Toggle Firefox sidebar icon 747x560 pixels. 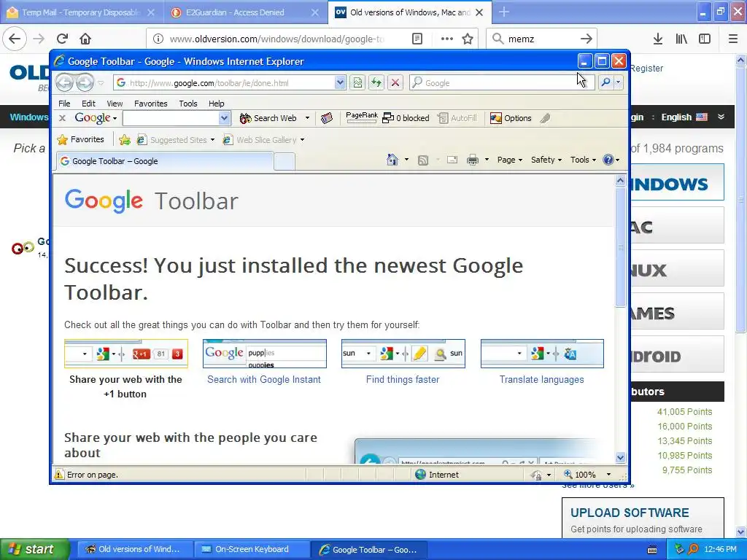(x=705, y=39)
